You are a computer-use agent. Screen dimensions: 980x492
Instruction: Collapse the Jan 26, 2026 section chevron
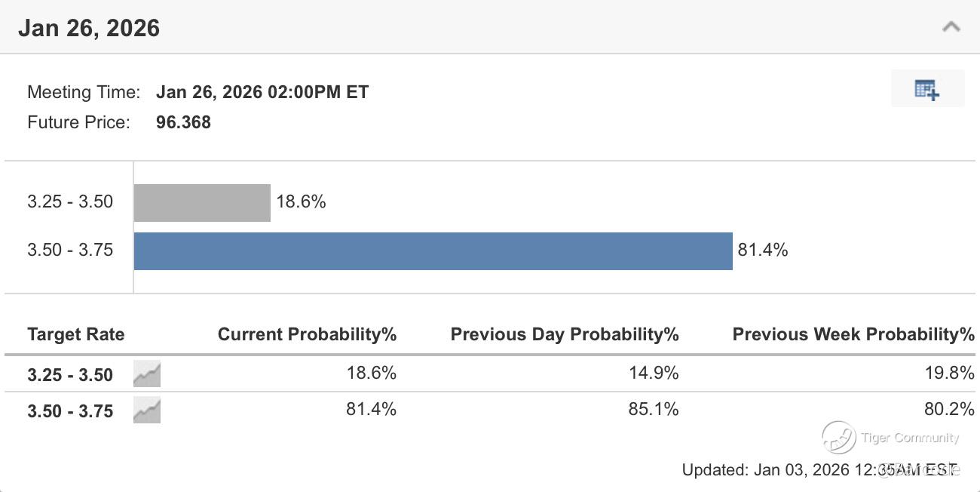click(x=951, y=27)
